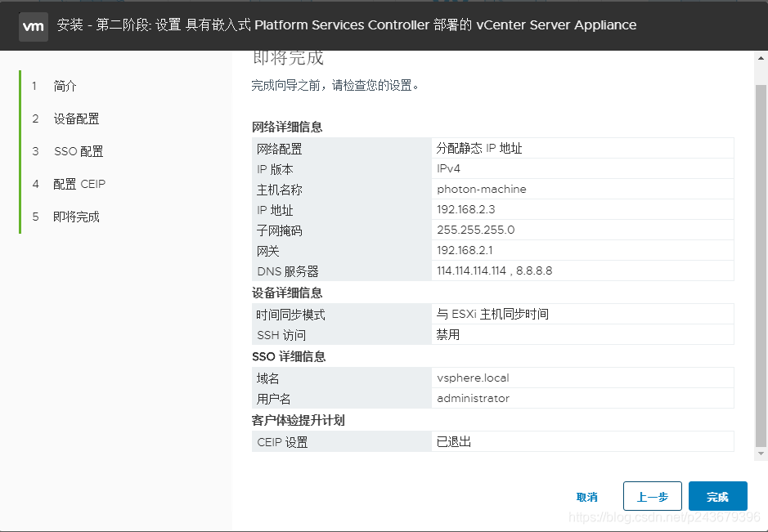This screenshot has height=532, width=768.
Task: Click the 时间同步模式 row label
Action: click(x=290, y=315)
